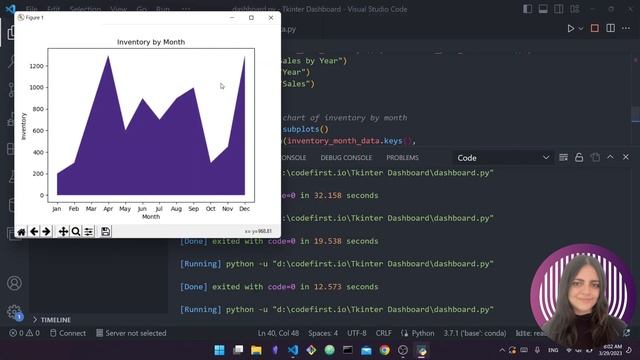The width and height of the screenshot is (640, 360).
Task: Change the line ending via CRLF
Action: click(383, 333)
